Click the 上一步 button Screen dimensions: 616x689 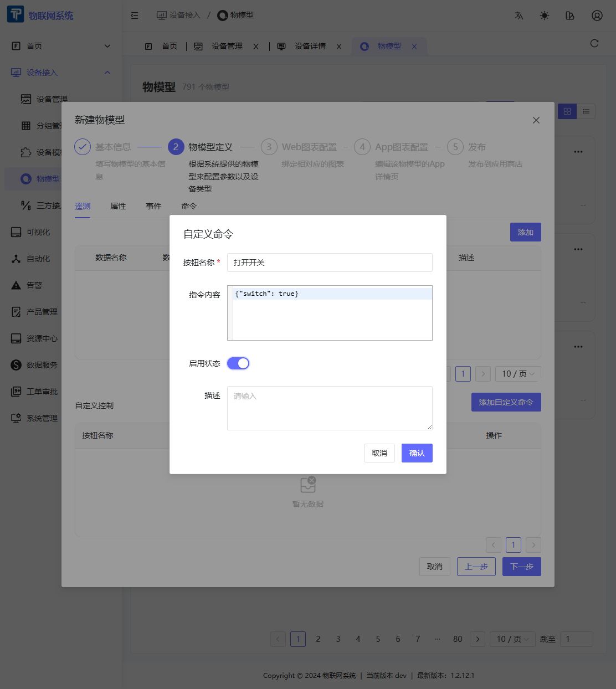(x=476, y=567)
